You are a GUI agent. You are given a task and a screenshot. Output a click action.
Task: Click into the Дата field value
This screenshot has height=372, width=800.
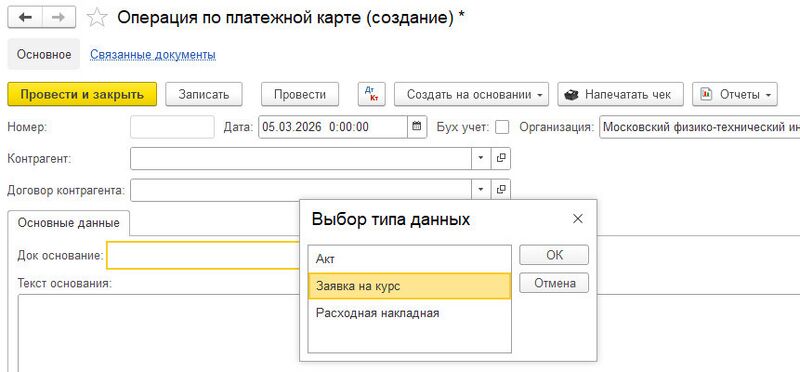point(333,127)
